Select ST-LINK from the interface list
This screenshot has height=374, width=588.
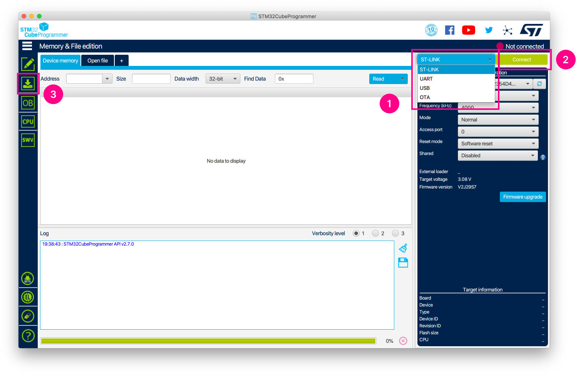point(456,69)
